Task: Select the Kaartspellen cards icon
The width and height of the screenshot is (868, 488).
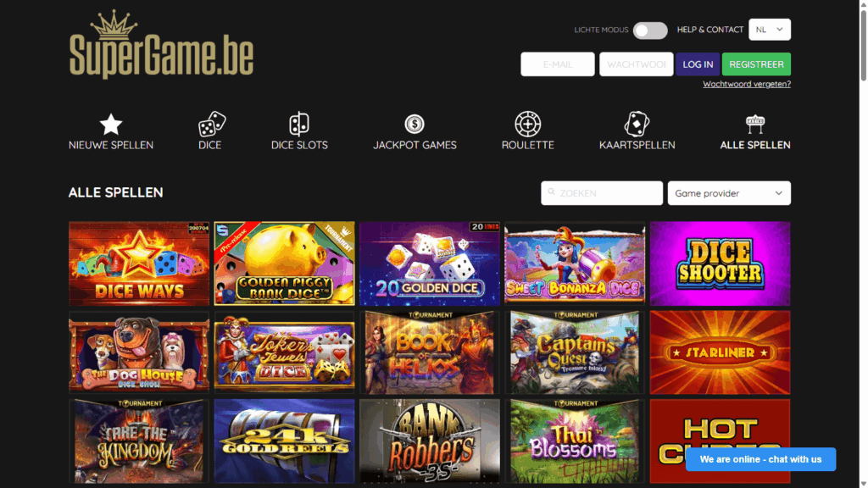Action: (637, 124)
